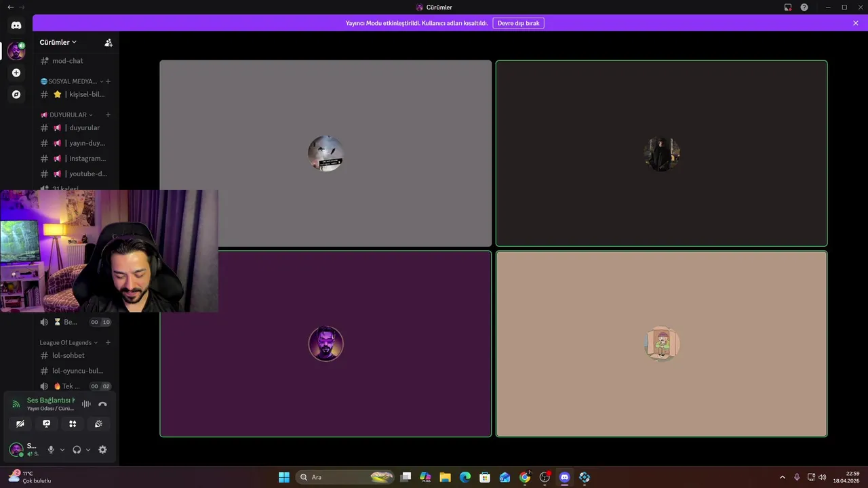Select the top-right dark participant tile
Viewport: 868px width, 488px height.
point(661,153)
